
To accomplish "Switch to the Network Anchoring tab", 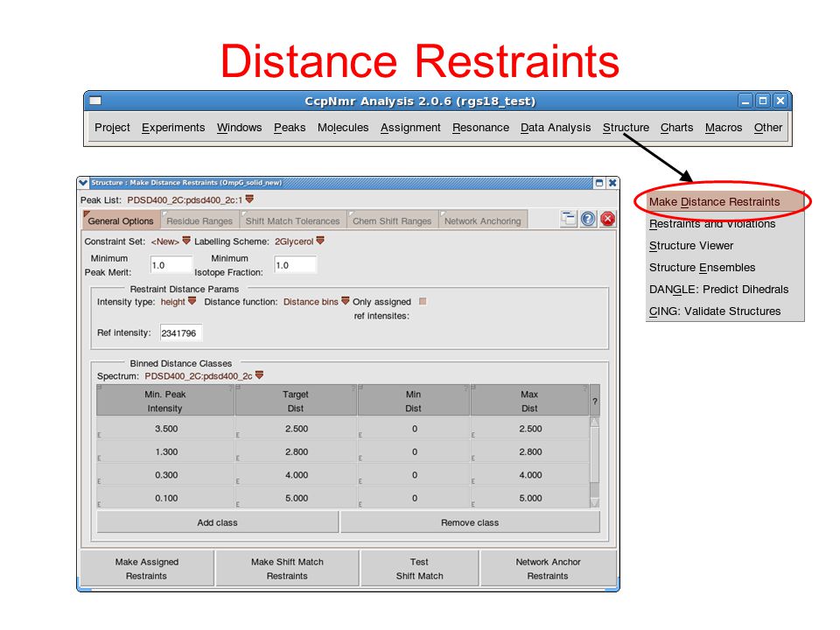I will 483,220.
